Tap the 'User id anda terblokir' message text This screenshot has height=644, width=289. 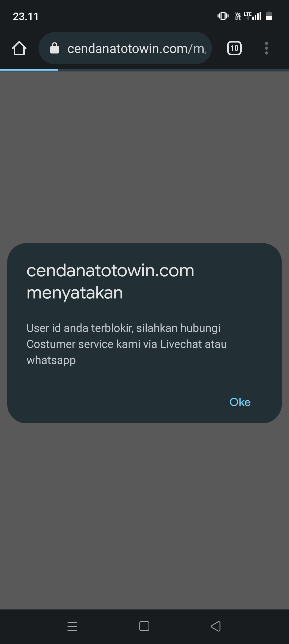[x=127, y=344]
